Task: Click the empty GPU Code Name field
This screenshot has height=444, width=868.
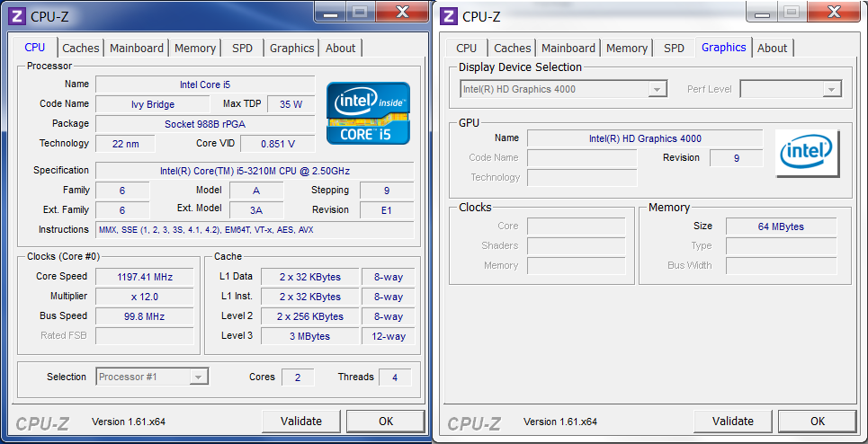Action: [x=582, y=158]
